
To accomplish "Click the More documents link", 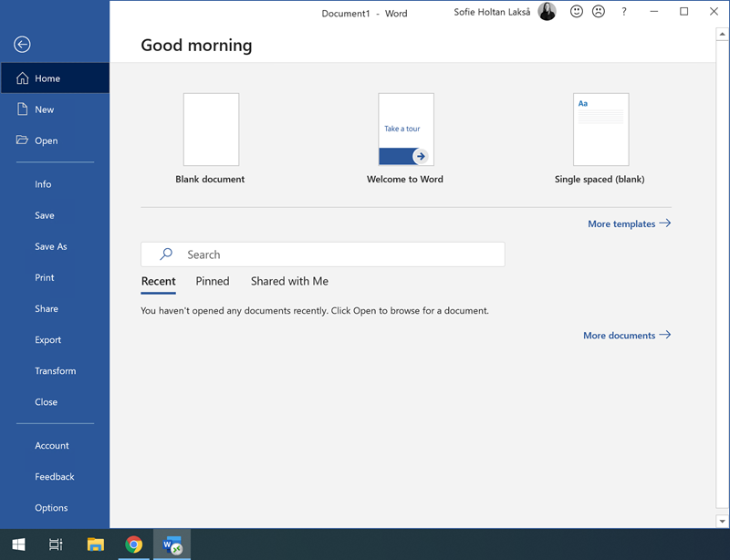I will click(627, 335).
